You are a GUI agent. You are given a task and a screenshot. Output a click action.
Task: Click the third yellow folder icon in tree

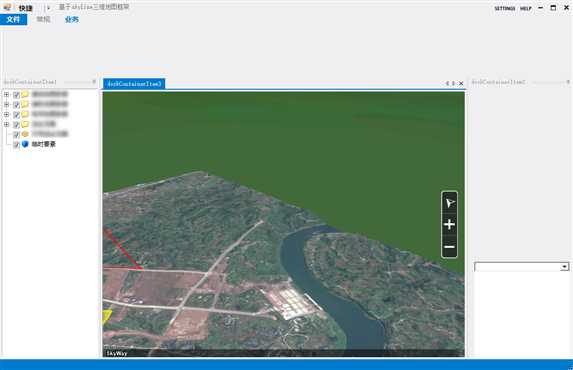25,114
